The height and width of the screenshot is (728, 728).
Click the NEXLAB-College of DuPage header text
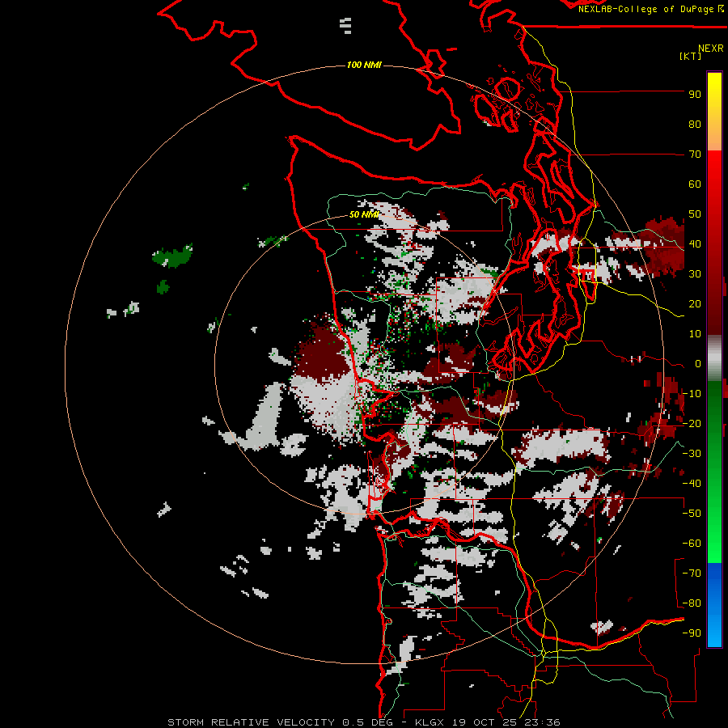pyautogui.click(x=651, y=9)
